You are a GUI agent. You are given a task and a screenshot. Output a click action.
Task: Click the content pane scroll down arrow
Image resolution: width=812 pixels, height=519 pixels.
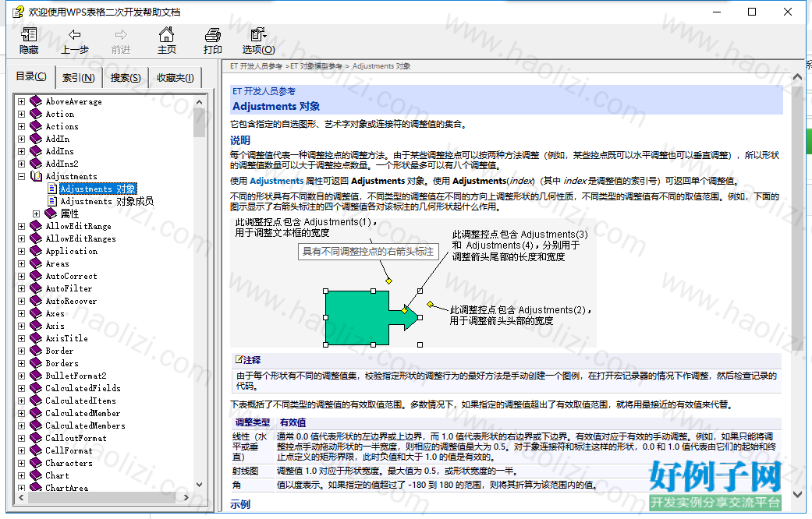coord(797,494)
